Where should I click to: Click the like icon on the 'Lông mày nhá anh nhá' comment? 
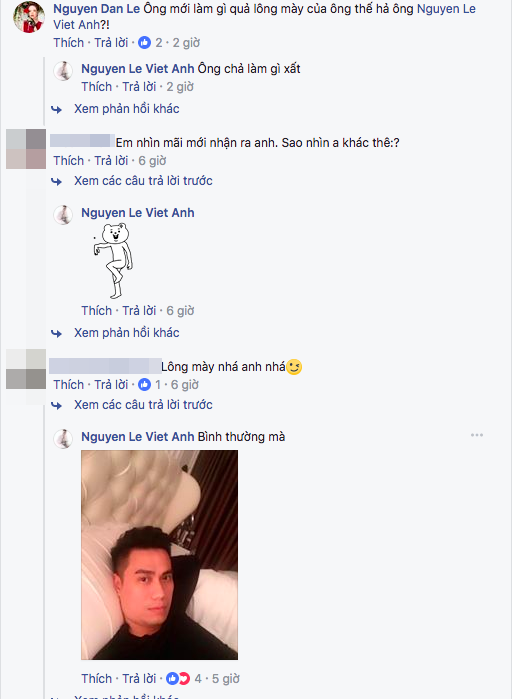click(144, 385)
